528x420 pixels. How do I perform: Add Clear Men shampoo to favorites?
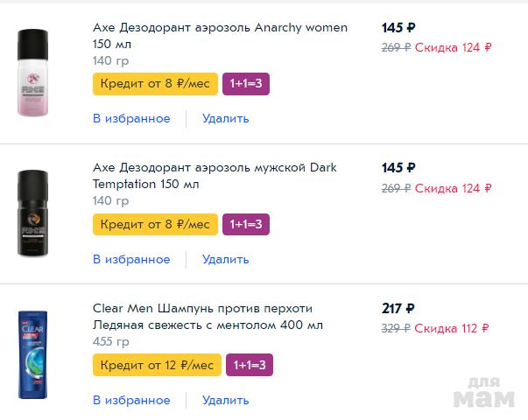coord(131,400)
